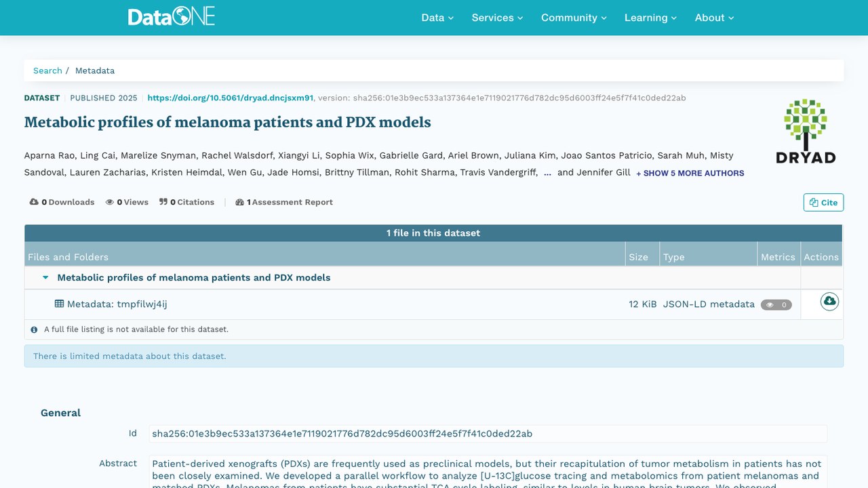This screenshot has width=868, height=488.
Task: Open the Dryad DOI link
Action: (x=231, y=98)
